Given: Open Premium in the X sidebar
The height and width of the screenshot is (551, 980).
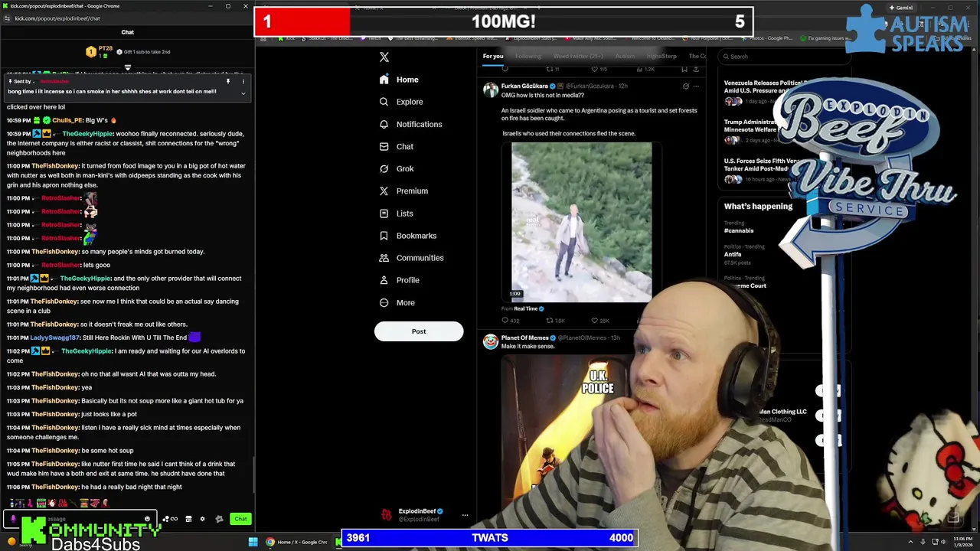Looking at the screenshot, I should coord(403,191).
